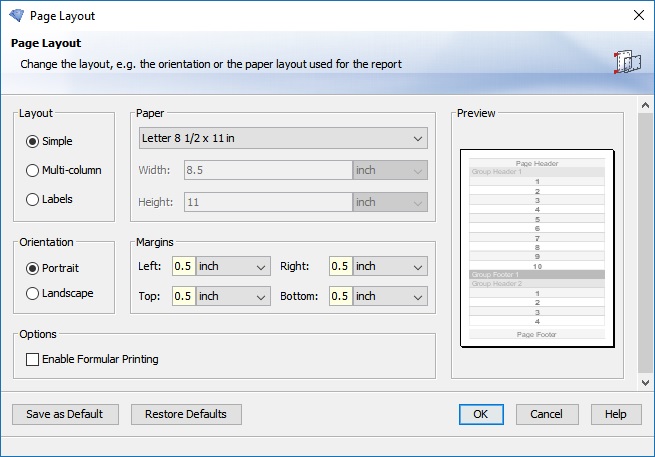Click the app icon in title bar
The width and height of the screenshot is (655, 457).
(15, 15)
